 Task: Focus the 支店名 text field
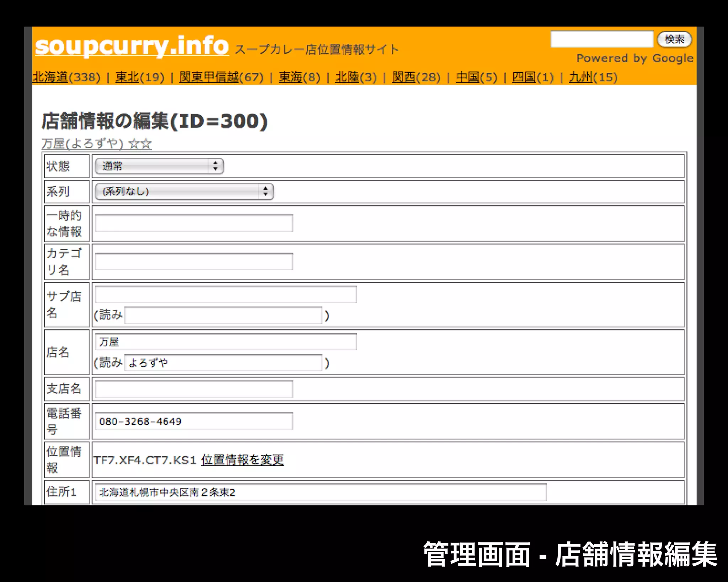click(x=194, y=389)
